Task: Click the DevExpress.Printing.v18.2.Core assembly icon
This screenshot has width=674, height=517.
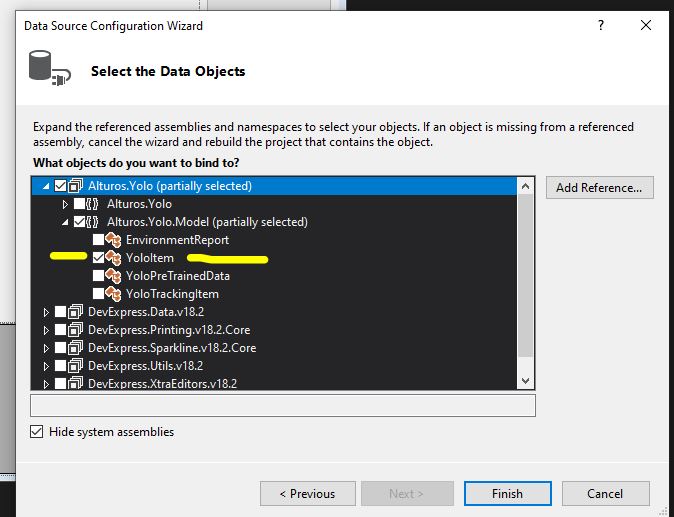Action: tap(76, 330)
